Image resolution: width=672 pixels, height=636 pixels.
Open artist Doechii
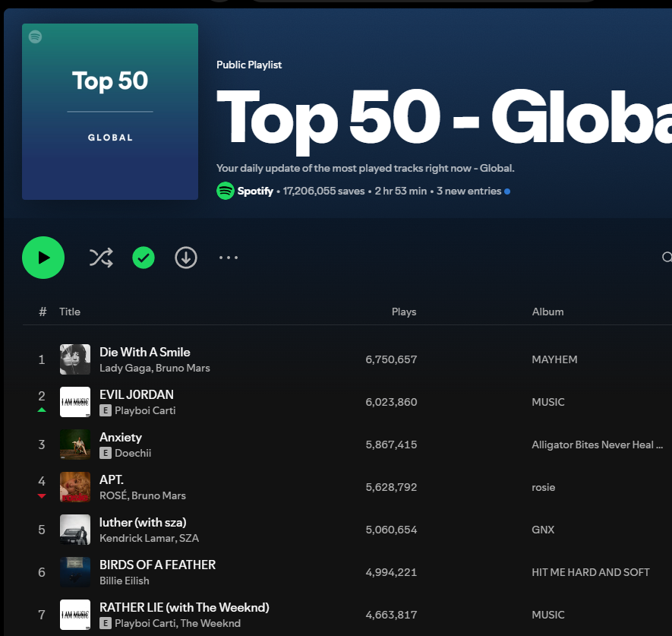(x=133, y=453)
